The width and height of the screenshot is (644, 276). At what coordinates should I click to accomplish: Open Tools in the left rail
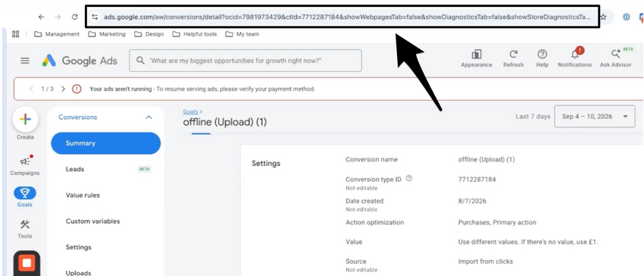(25, 229)
